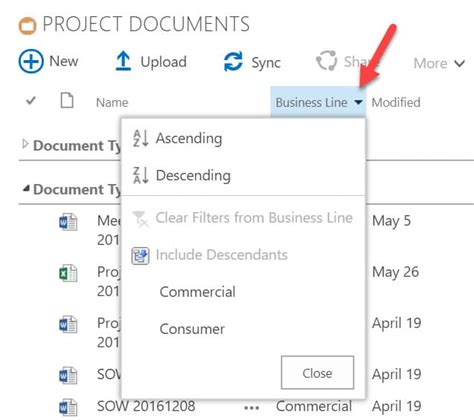Click the file type column icon
This screenshot has width=474, height=420.
(x=67, y=100)
